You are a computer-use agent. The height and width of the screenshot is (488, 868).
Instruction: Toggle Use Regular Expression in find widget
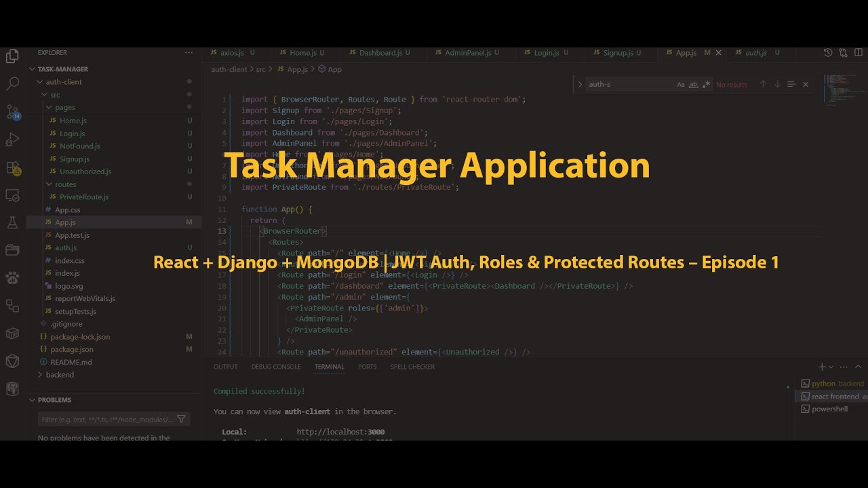[706, 85]
